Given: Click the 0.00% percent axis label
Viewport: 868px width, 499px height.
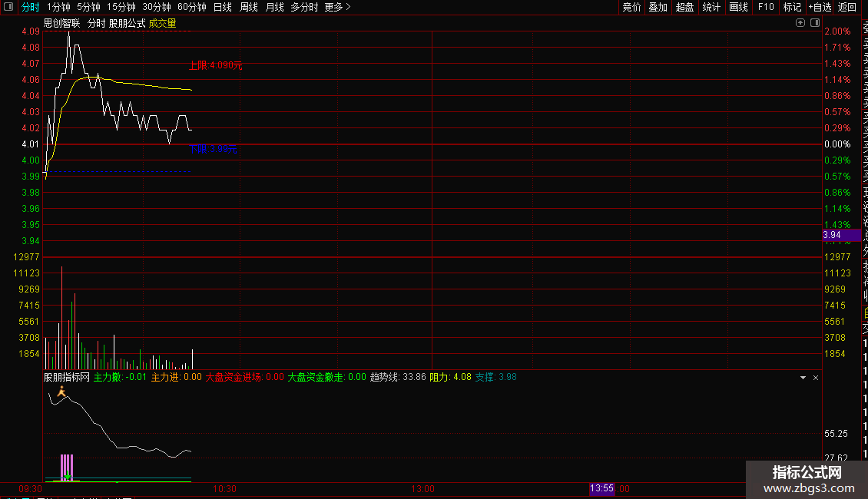Looking at the screenshot, I should (x=837, y=144).
